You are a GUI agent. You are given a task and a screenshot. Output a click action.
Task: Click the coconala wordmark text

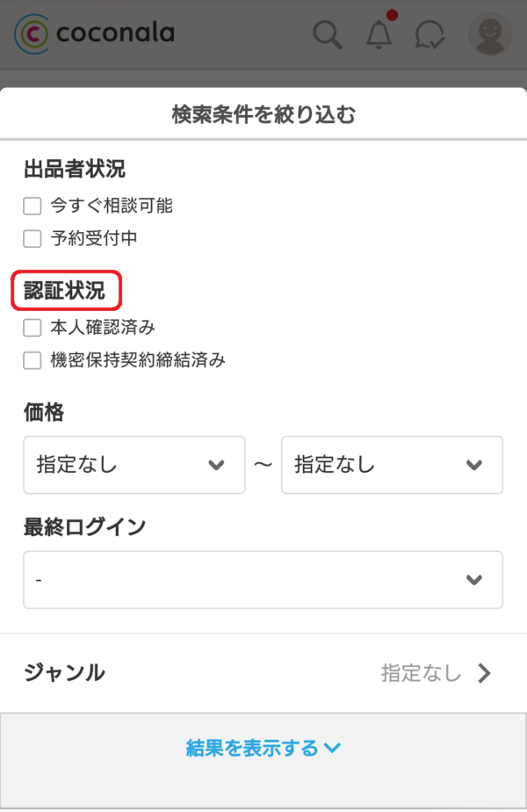click(x=115, y=34)
